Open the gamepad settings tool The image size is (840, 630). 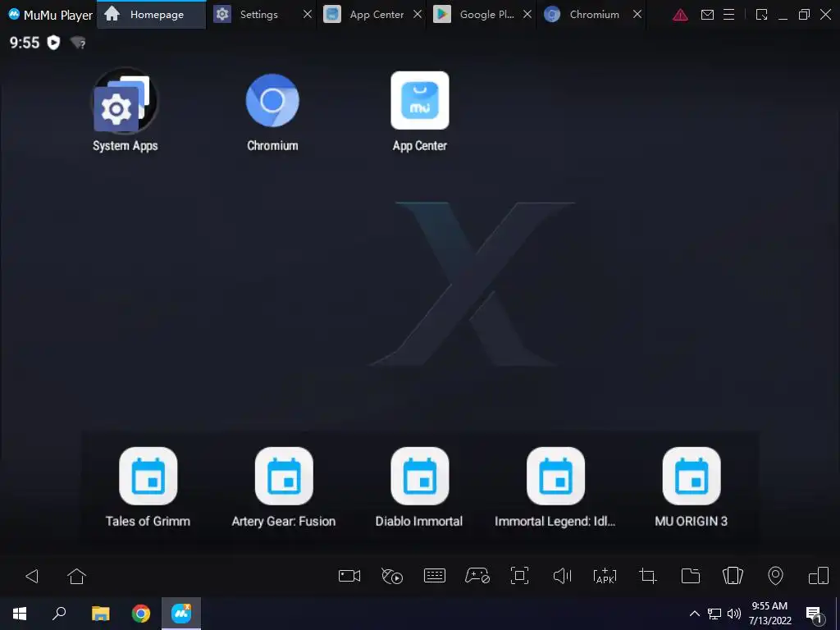click(x=477, y=576)
